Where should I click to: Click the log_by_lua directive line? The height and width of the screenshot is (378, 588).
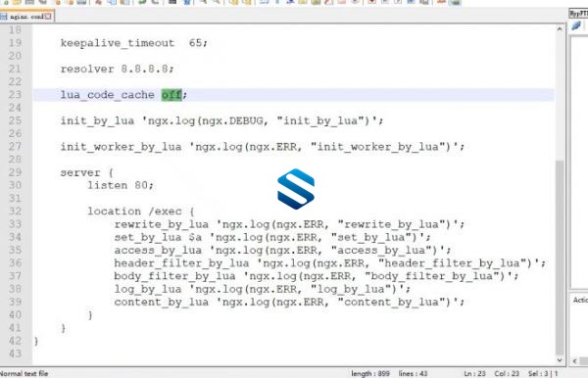pyautogui.click(x=263, y=289)
